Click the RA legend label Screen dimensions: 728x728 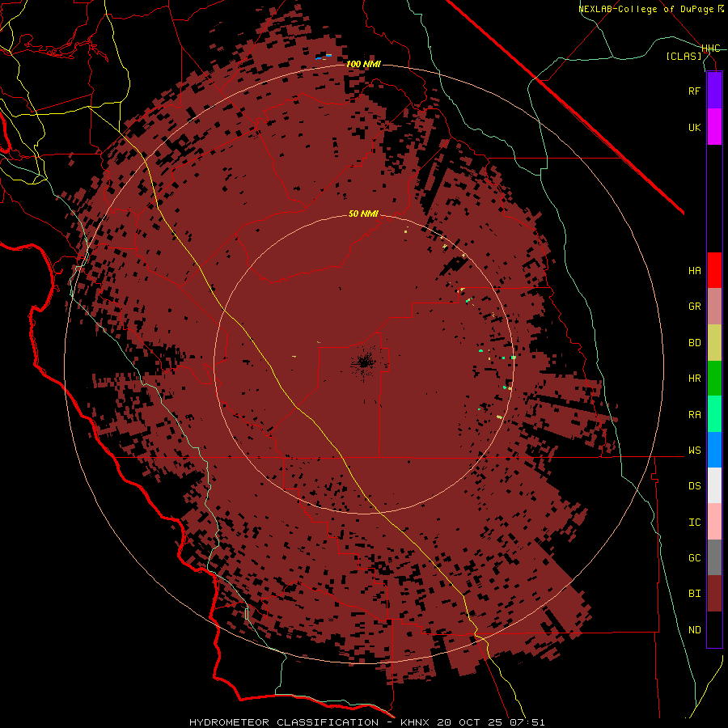pos(694,415)
